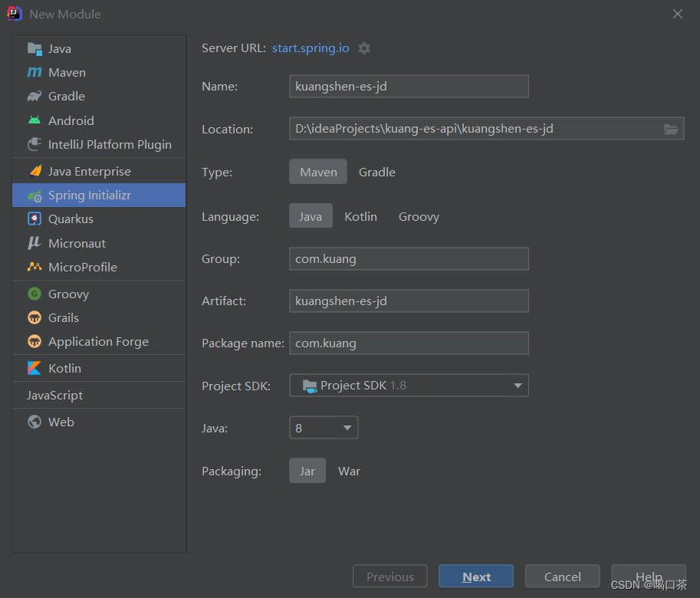Image resolution: width=700 pixels, height=598 pixels.
Task: Pick the Web globe icon
Action: pyautogui.click(x=35, y=422)
